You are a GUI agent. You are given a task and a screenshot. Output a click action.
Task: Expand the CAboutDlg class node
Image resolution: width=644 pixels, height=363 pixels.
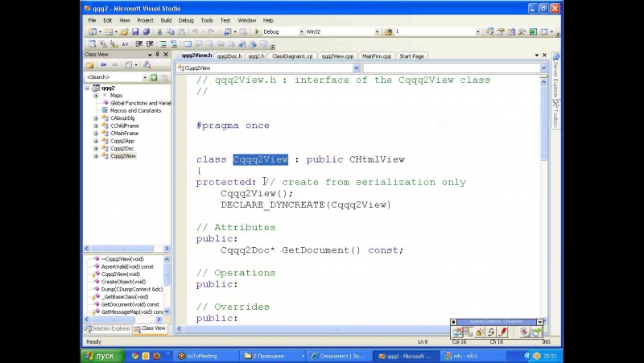point(96,118)
